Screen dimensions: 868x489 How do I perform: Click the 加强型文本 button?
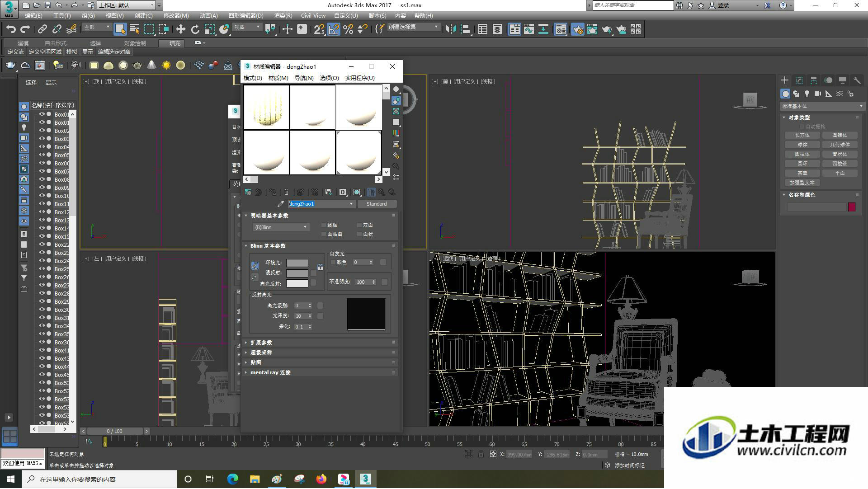coord(802,183)
